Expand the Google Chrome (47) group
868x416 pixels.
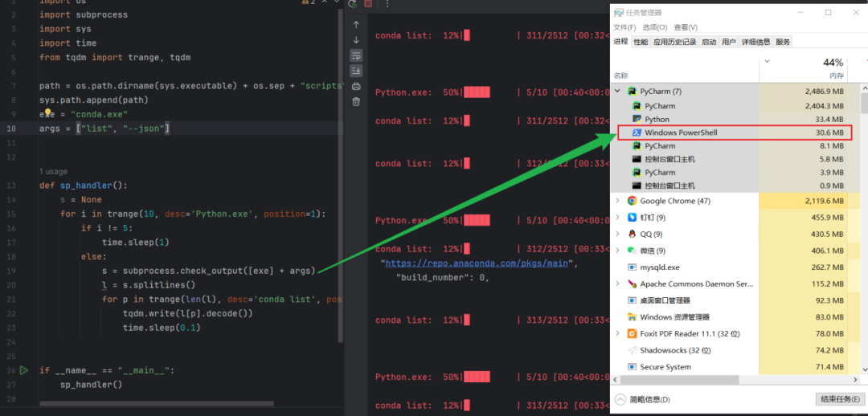click(x=618, y=201)
